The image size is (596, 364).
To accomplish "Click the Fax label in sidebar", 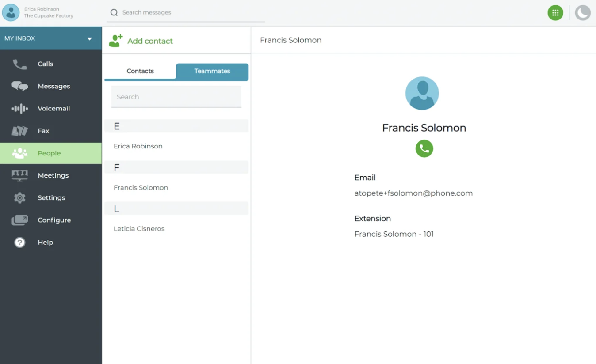I will click(x=43, y=131).
